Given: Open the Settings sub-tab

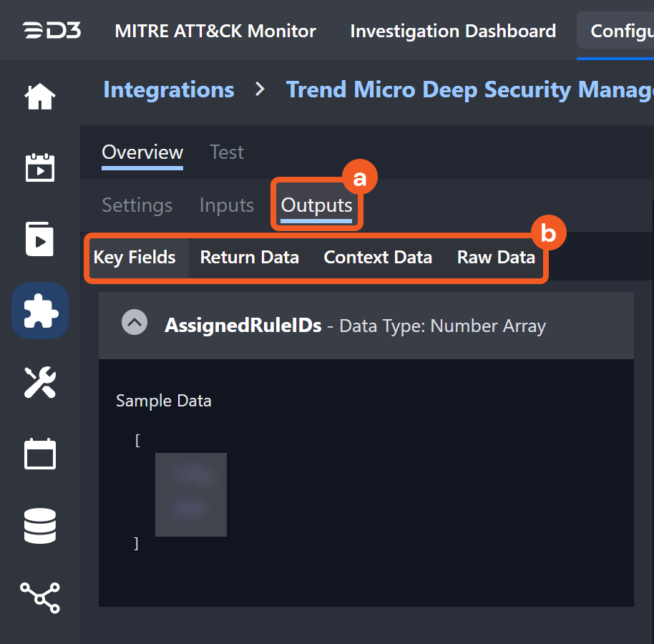Looking at the screenshot, I should (x=137, y=205).
